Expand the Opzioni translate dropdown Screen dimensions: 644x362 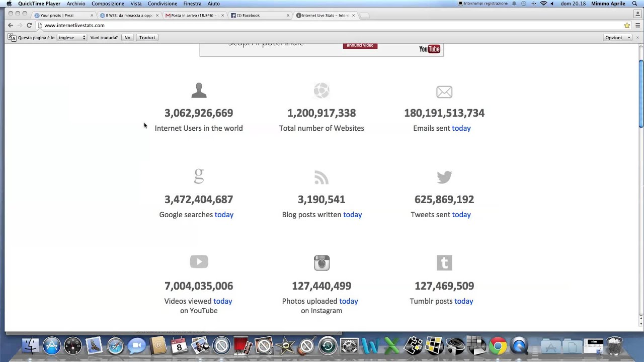tap(618, 38)
